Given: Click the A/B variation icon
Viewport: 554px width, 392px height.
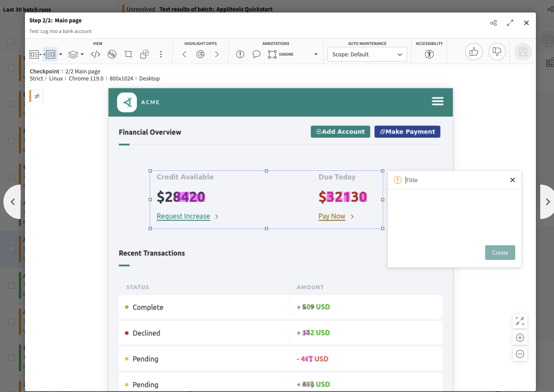Looking at the screenshot, I should (112, 54).
